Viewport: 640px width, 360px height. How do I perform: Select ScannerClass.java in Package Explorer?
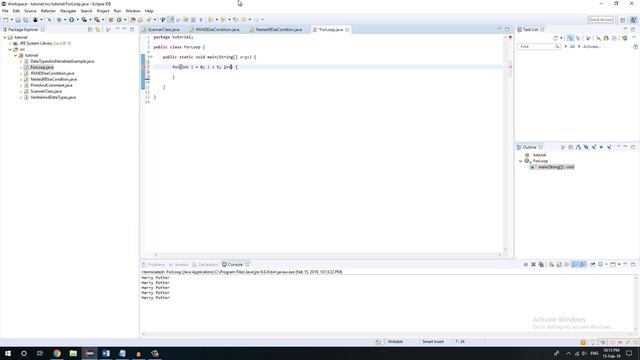click(x=46, y=91)
